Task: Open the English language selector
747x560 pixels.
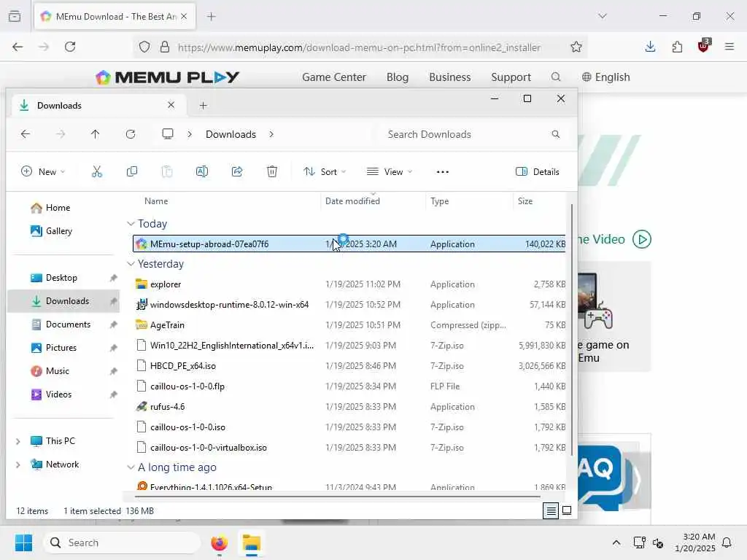Action: pyautogui.click(x=605, y=77)
